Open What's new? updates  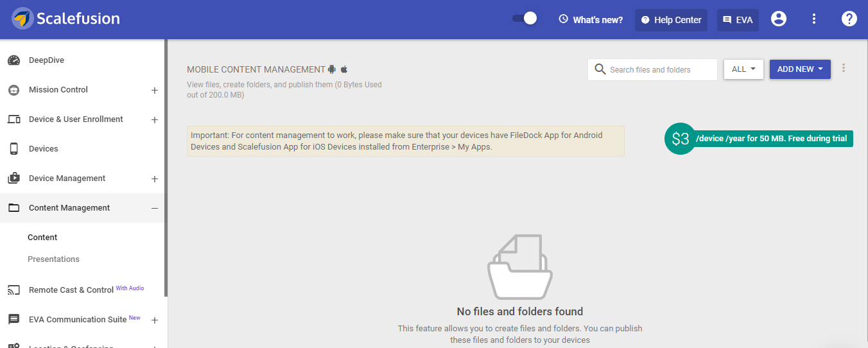[x=598, y=20]
